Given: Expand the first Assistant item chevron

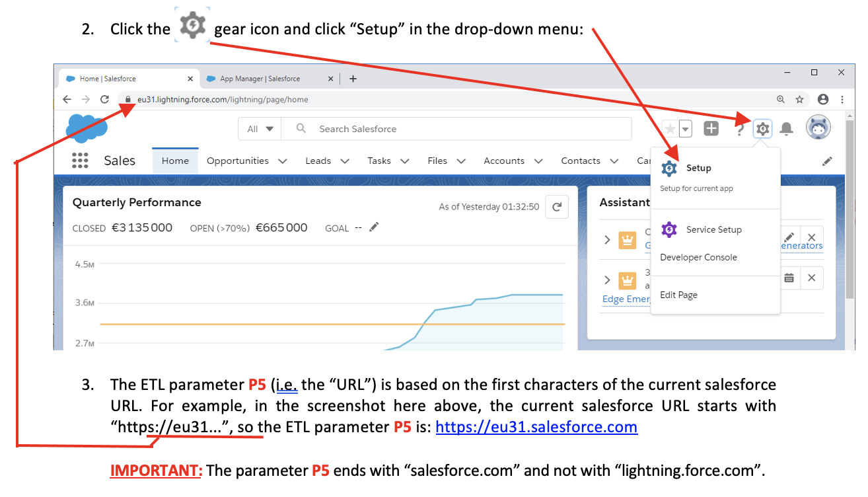Looking at the screenshot, I should 607,240.
